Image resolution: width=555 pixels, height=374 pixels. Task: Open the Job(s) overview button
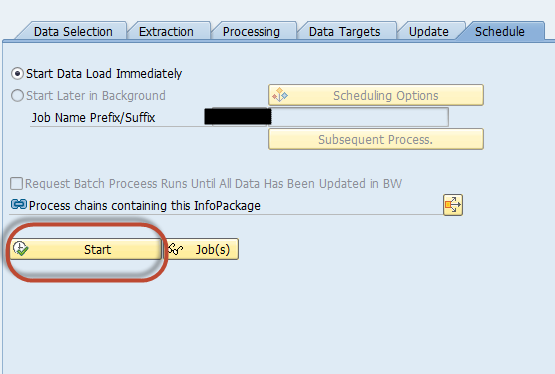pos(201,249)
